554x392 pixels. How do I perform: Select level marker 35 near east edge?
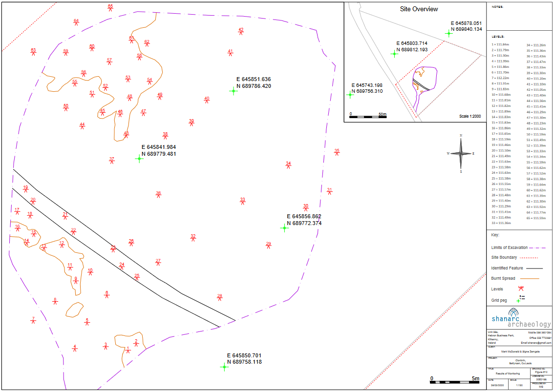click(337, 153)
